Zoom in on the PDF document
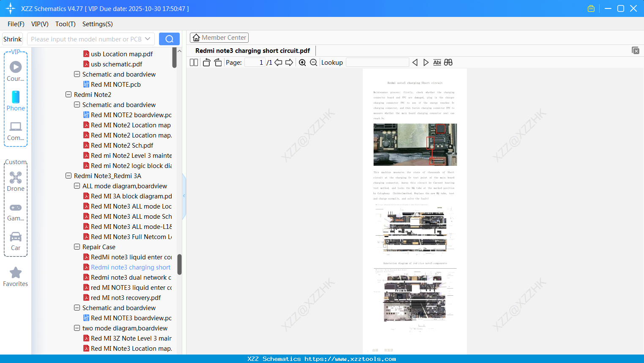The width and height of the screenshot is (644, 363). point(302,63)
